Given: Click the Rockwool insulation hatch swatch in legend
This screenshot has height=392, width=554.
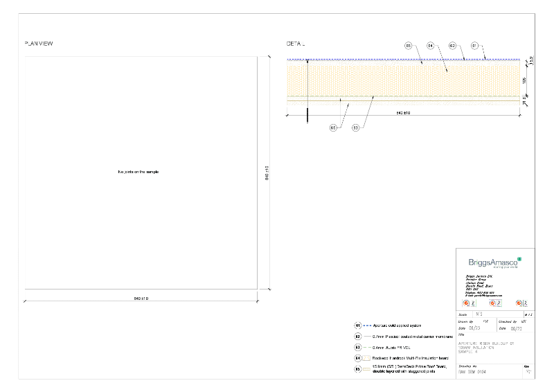Looking at the screenshot, I should point(367,358).
